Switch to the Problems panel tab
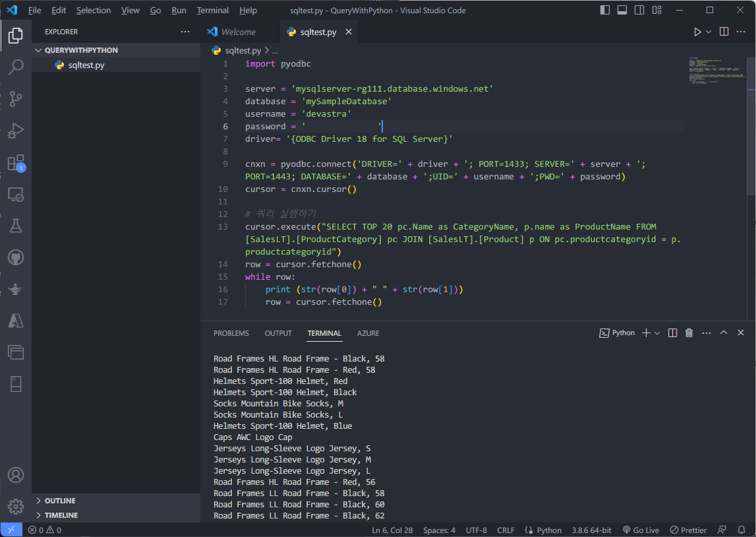The width and height of the screenshot is (756, 537). [x=231, y=333]
